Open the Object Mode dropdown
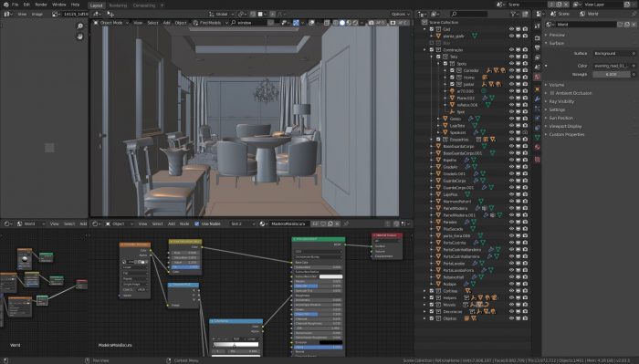This screenshot has height=364, width=639. [x=110, y=23]
